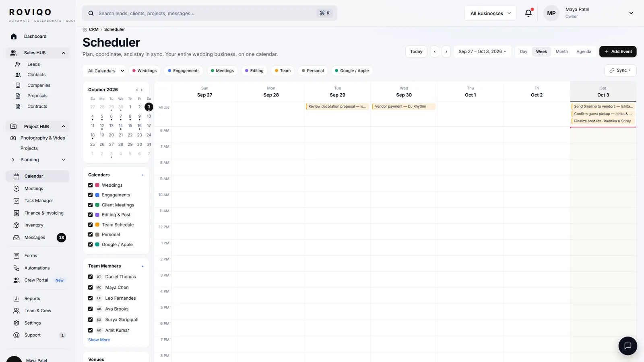Open the All Businesses dropdown
Image resolution: width=644 pixels, height=362 pixels.
490,13
